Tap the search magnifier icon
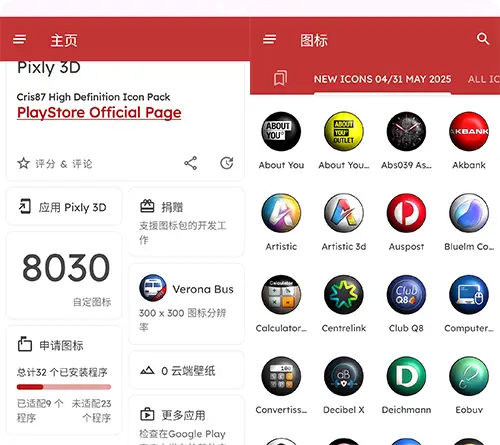Image resolution: width=500 pixels, height=445 pixels. [483, 39]
